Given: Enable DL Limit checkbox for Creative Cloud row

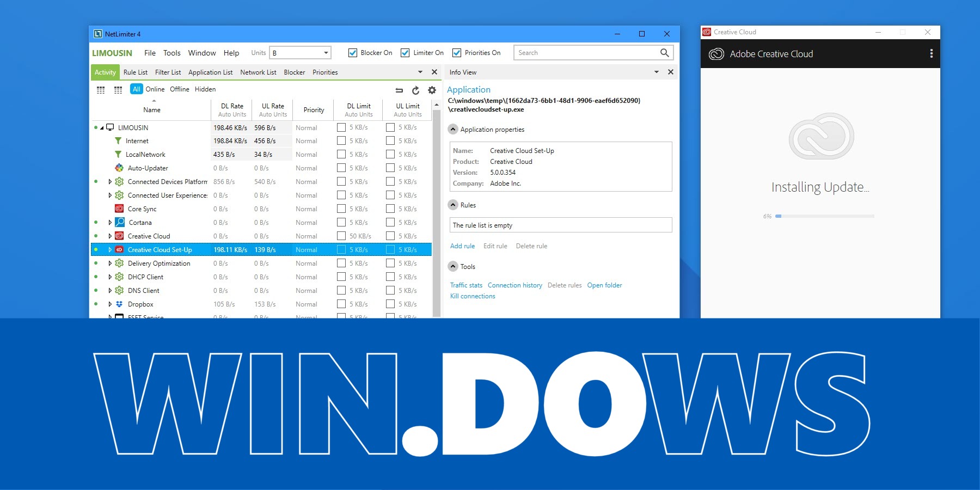Looking at the screenshot, I should tap(341, 236).
